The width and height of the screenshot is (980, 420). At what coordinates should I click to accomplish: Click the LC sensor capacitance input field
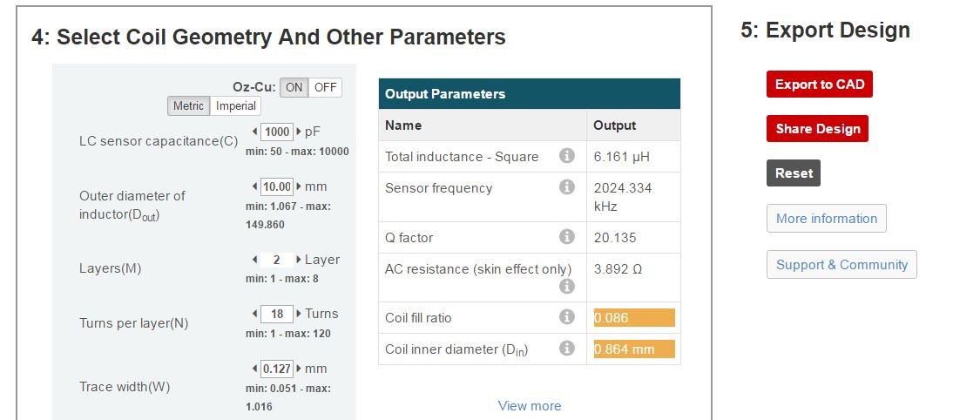coord(278,132)
